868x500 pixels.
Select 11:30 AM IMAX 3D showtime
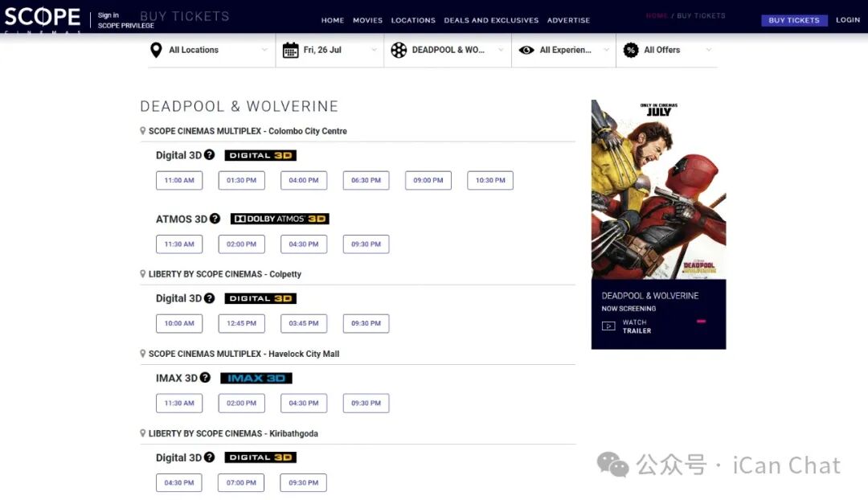179,403
